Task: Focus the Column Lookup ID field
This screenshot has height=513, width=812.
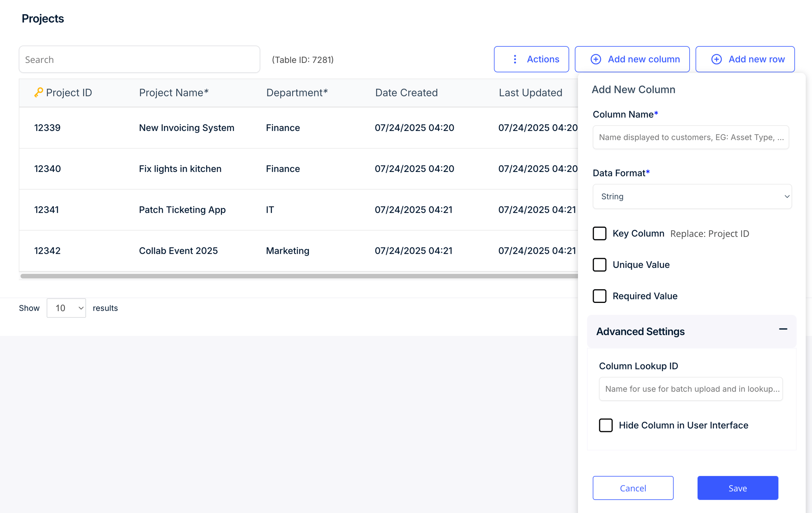Action: tap(691, 389)
